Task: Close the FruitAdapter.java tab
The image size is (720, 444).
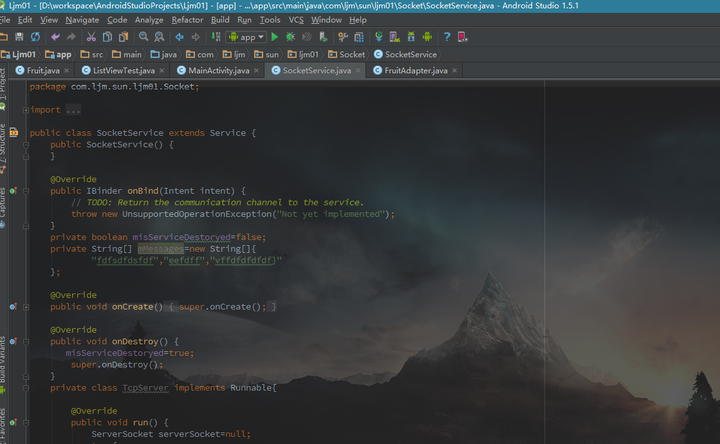Action: (x=457, y=71)
